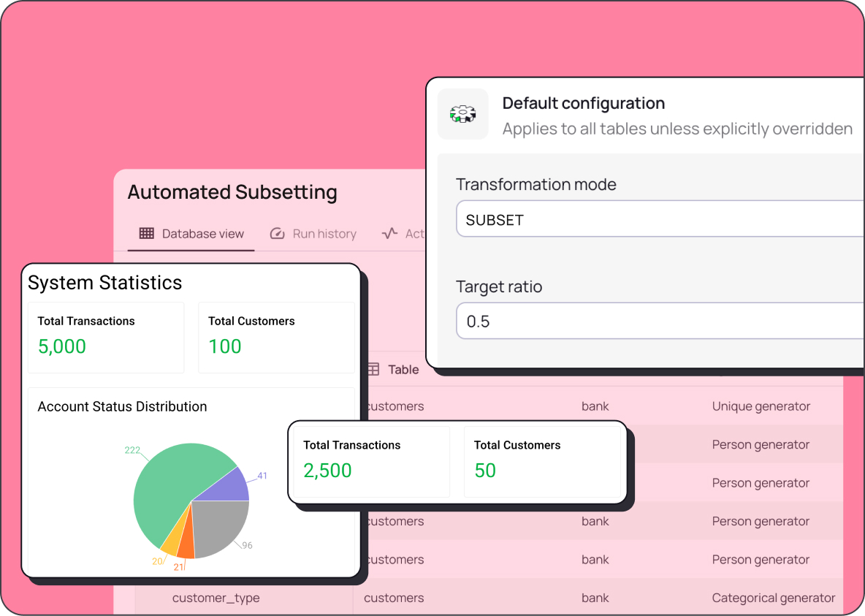Click the Run history gauge icon

click(277, 234)
